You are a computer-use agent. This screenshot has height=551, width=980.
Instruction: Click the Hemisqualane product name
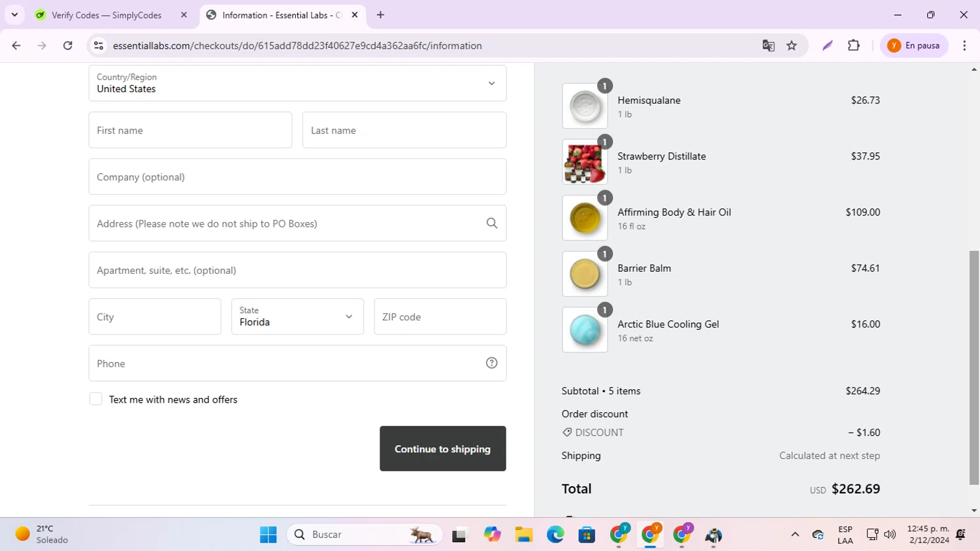pyautogui.click(x=649, y=100)
